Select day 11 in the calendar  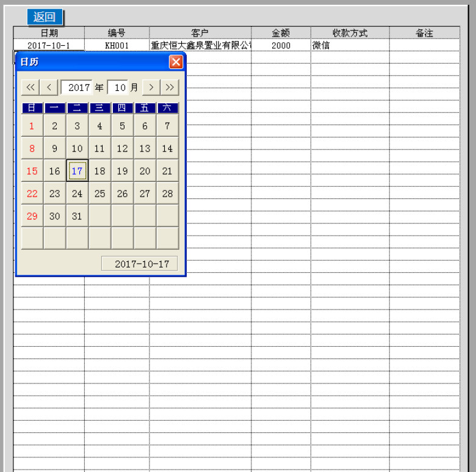pyautogui.click(x=99, y=148)
